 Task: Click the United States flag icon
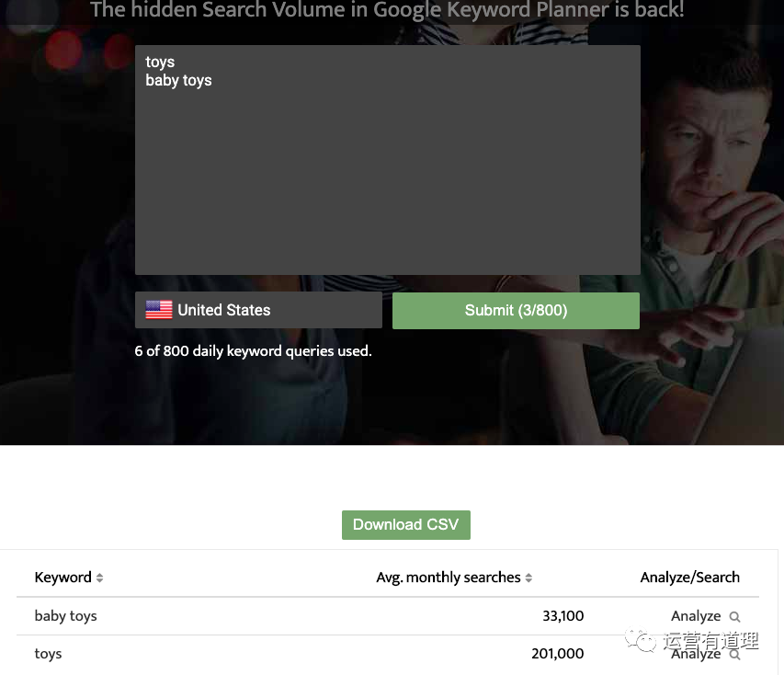coord(159,310)
